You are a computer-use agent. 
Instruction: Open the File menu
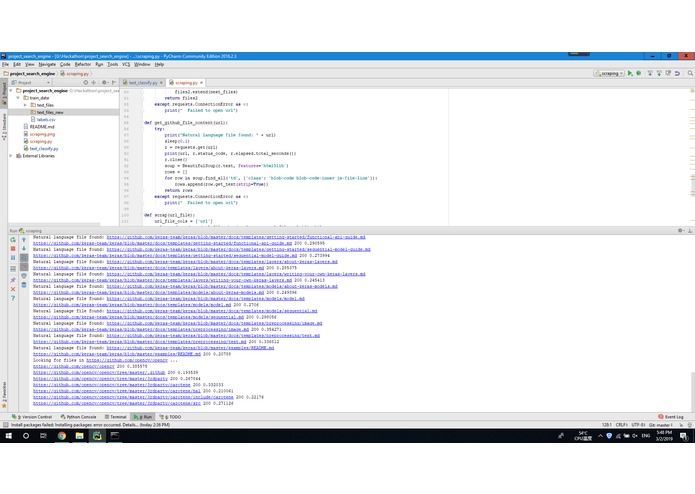click(5, 64)
